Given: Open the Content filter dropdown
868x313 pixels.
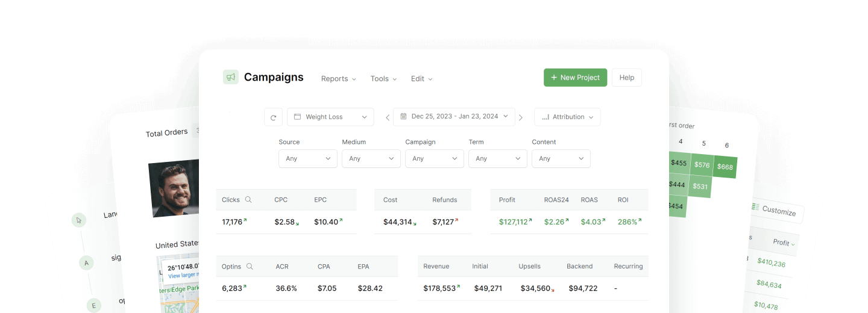Looking at the screenshot, I should (x=561, y=158).
